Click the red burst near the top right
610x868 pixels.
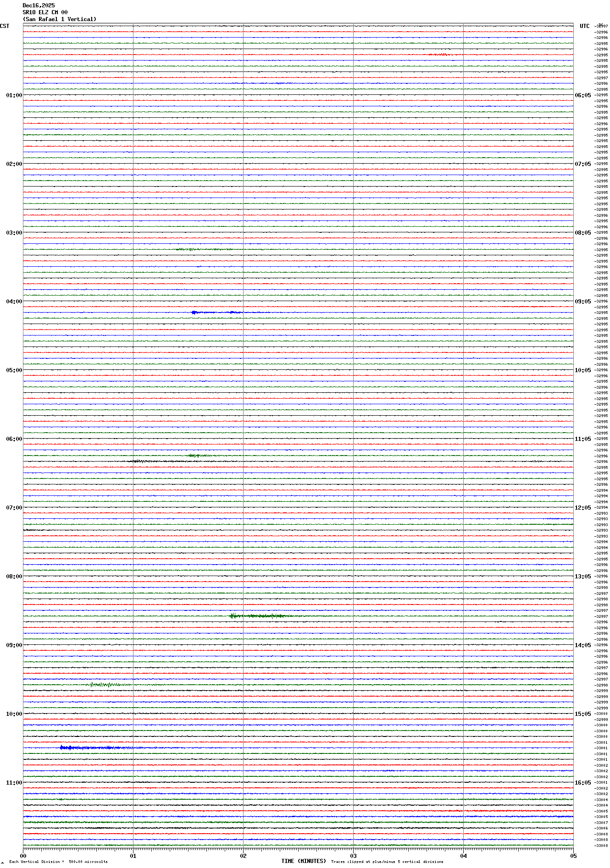click(x=439, y=55)
